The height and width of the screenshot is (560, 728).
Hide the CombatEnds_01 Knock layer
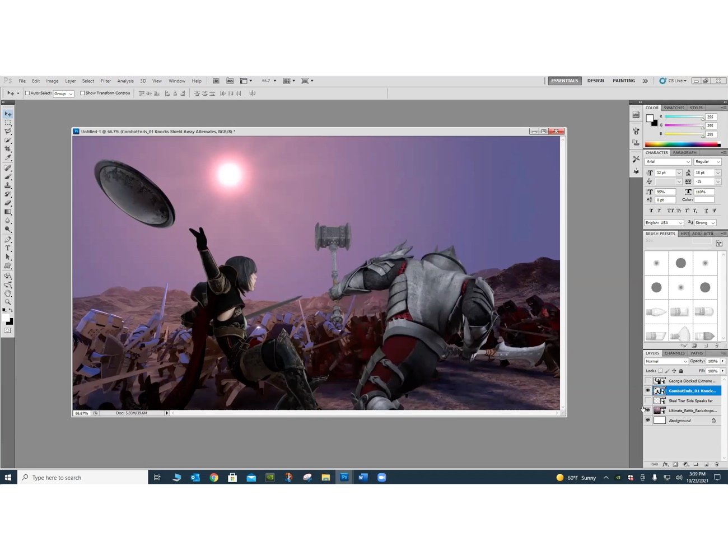coord(648,391)
